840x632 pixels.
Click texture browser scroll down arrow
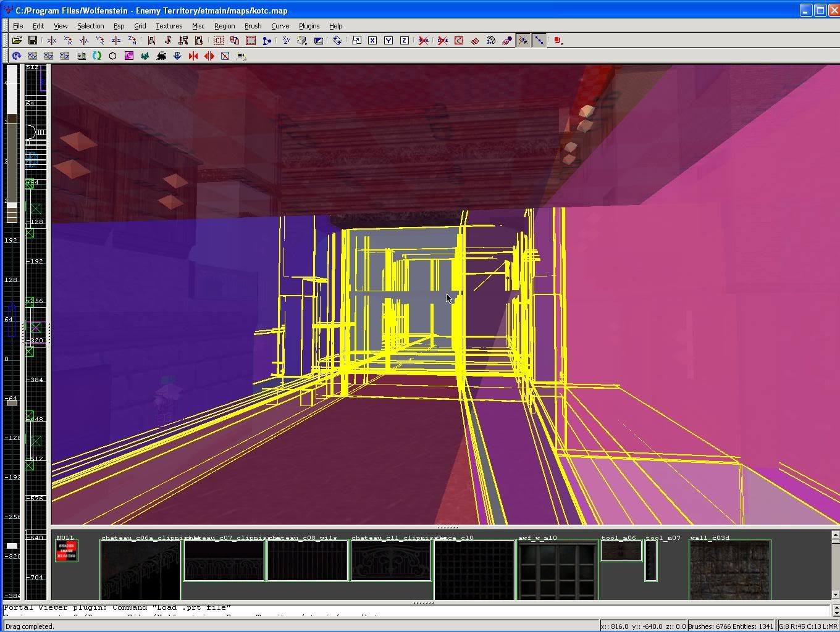point(835,595)
